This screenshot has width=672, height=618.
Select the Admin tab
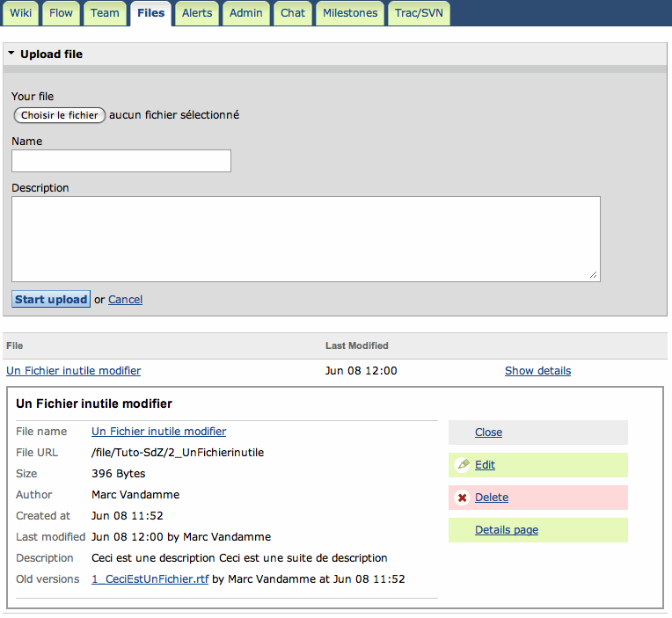pos(245,13)
